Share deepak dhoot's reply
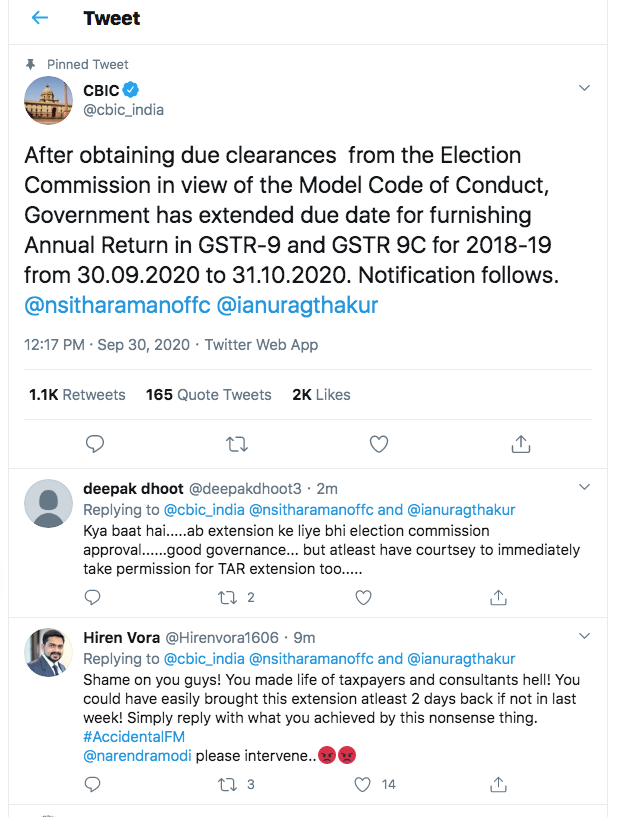The image size is (634, 817). pyautogui.click(x=499, y=597)
